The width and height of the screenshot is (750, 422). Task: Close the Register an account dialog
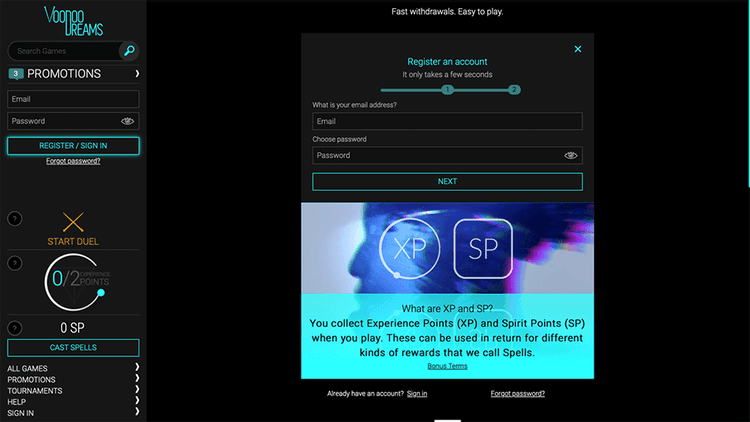click(x=578, y=49)
